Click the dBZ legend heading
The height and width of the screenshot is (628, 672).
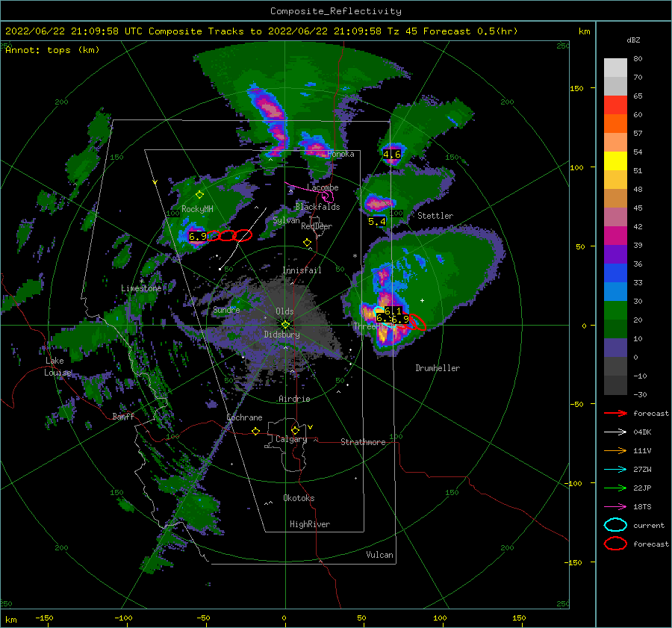(633, 40)
